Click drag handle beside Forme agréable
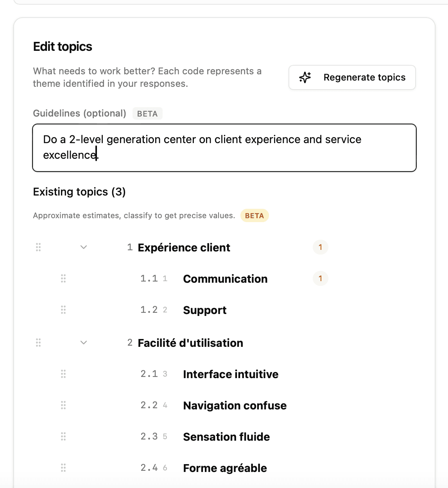Screen dimensions: 448x488 click(x=63, y=468)
